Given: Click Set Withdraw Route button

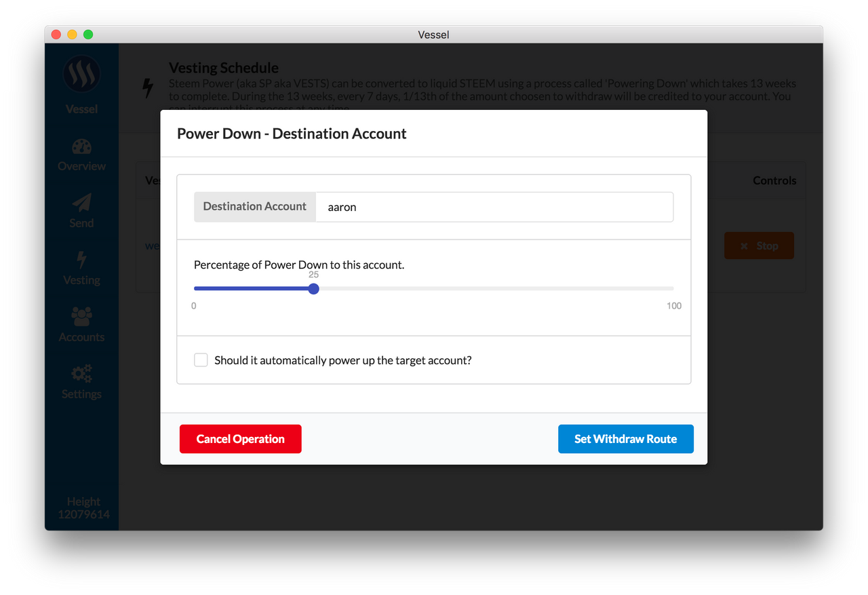Looking at the screenshot, I should pyautogui.click(x=626, y=439).
